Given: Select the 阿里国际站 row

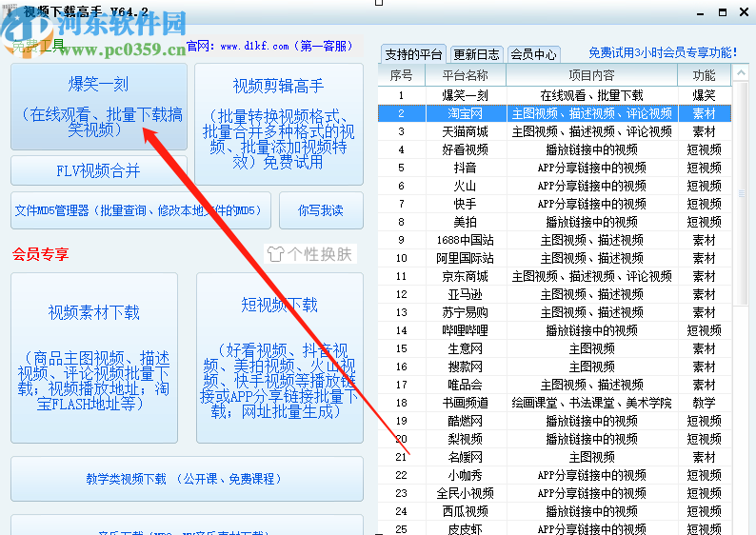Looking at the screenshot, I should point(554,258).
